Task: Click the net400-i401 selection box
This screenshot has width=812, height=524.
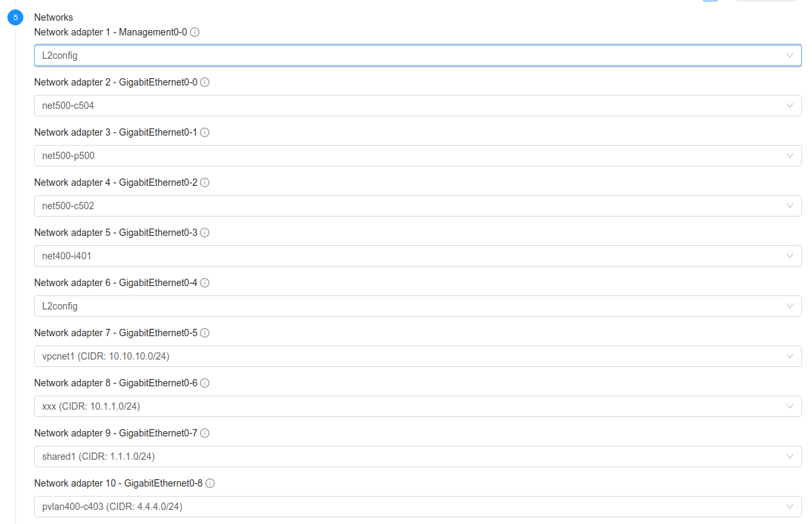Action: pyautogui.click(x=417, y=255)
